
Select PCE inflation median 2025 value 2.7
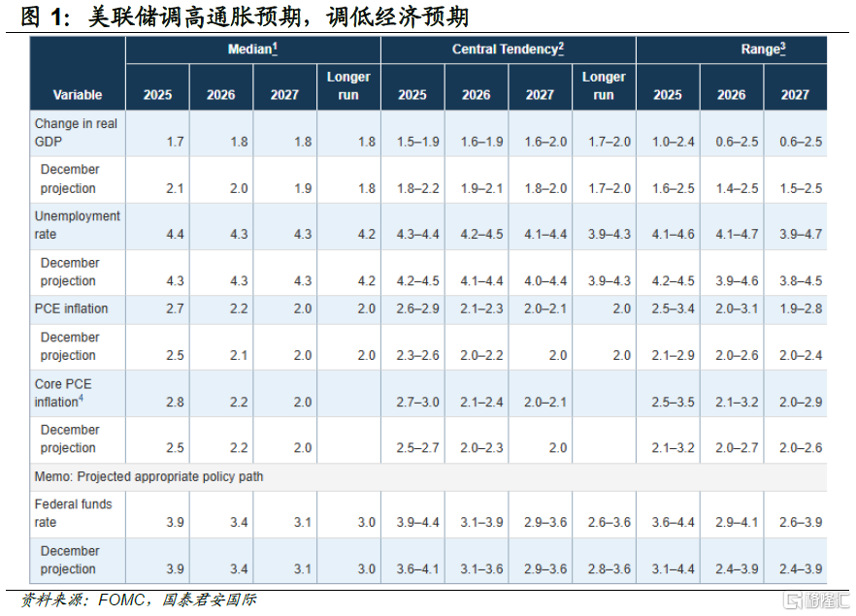[x=176, y=309]
